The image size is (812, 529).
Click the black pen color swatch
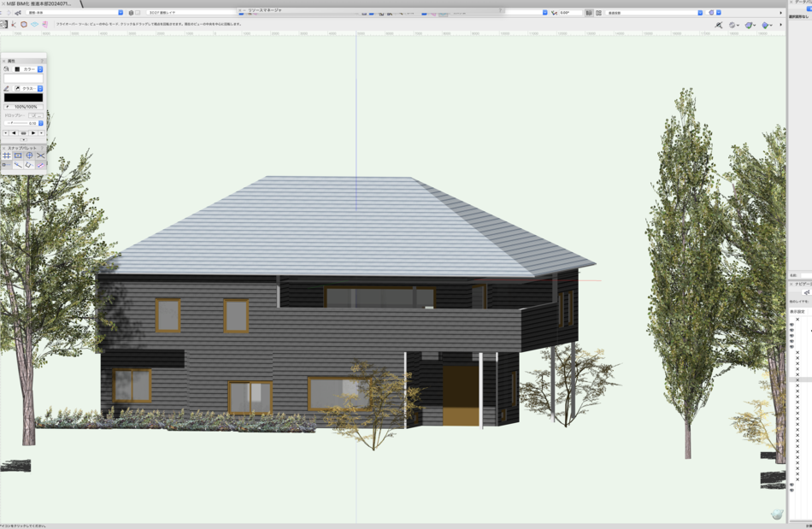click(x=23, y=97)
